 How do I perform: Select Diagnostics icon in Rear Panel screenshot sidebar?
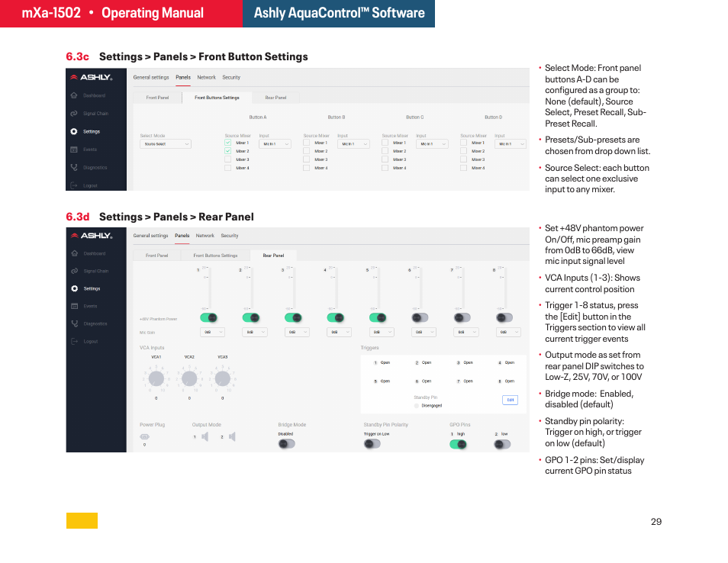point(74,323)
